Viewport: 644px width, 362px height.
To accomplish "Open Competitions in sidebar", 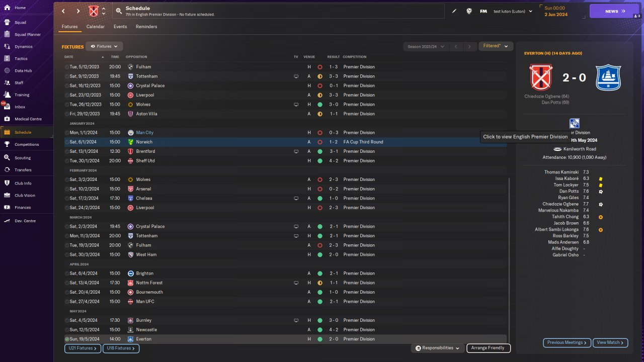I will pyautogui.click(x=27, y=144).
